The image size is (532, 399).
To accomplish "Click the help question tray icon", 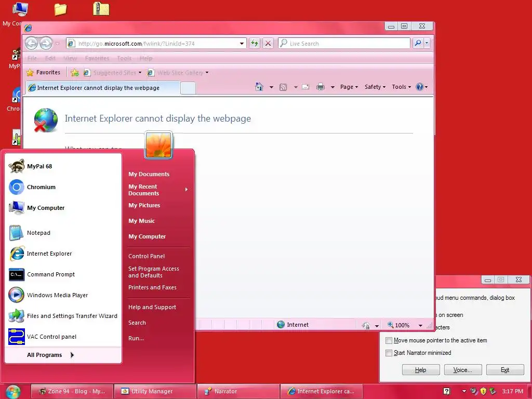I will pos(447,391).
